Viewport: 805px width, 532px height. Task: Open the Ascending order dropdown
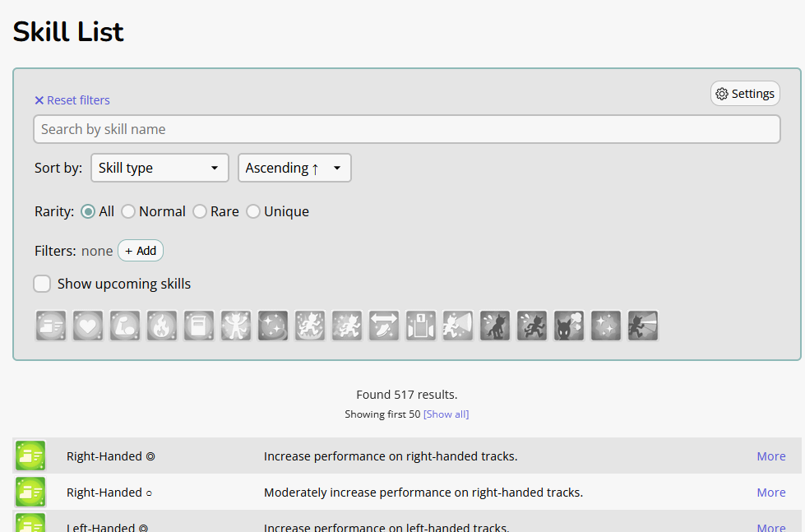(x=294, y=168)
